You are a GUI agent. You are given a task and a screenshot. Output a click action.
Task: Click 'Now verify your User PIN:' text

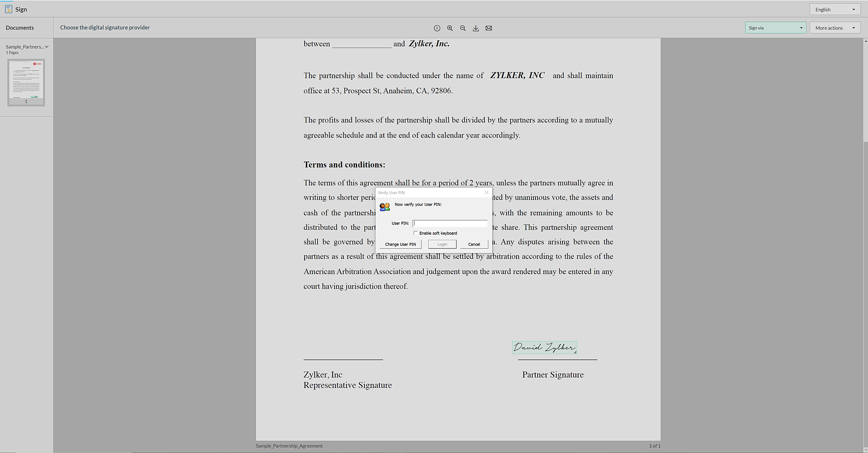point(418,205)
